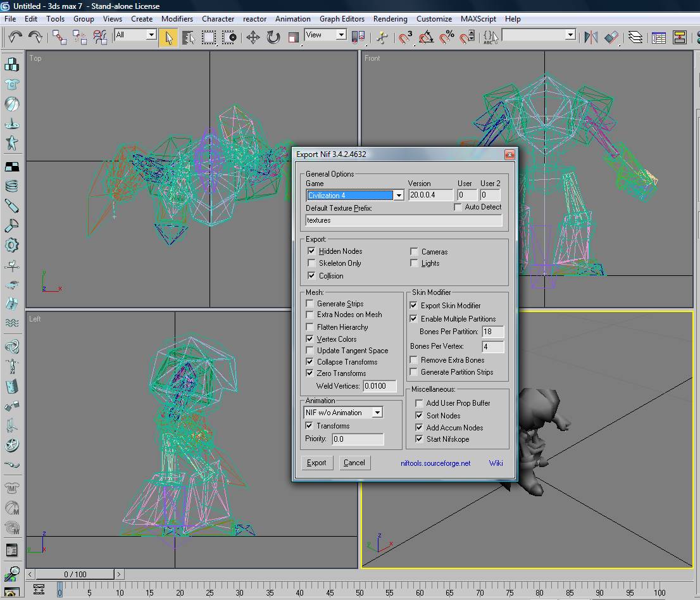Enable Generate Strips for mesh
This screenshot has width=700, height=600.
tap(309, 304)
